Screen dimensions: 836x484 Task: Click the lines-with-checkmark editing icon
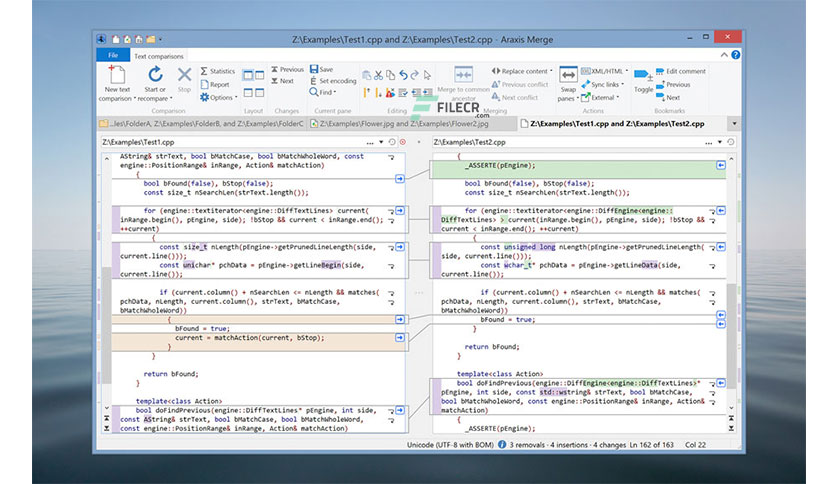tap(403, 93)
